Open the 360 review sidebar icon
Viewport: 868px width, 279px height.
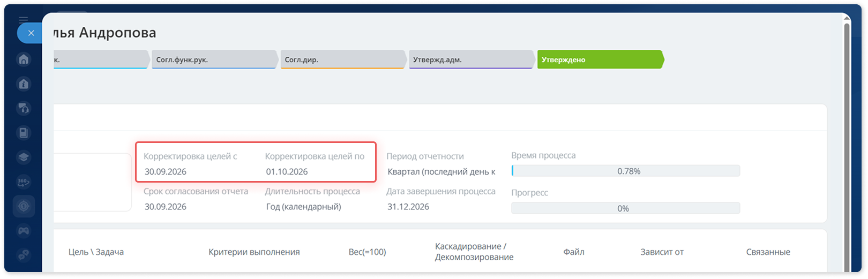pyautogui.click(x=24, y=182)
